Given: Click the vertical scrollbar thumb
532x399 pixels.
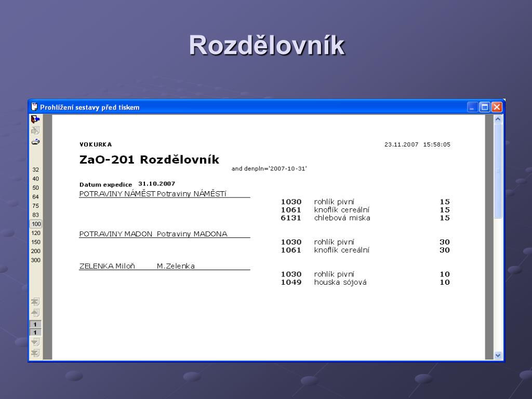Looking at the screenshot, I should point(498,170).
